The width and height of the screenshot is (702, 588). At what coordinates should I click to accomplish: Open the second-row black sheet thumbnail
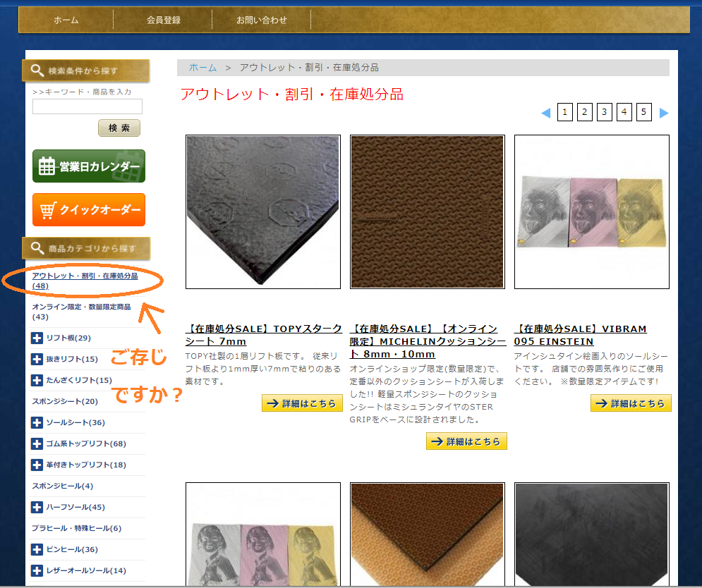coord(592,534)
